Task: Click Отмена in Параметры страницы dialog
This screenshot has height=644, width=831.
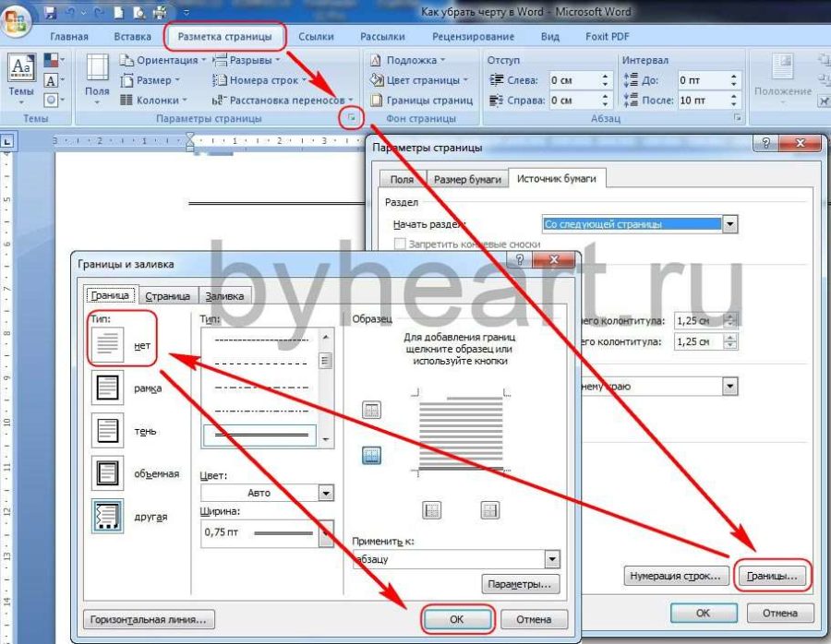Action: (779, 613)
